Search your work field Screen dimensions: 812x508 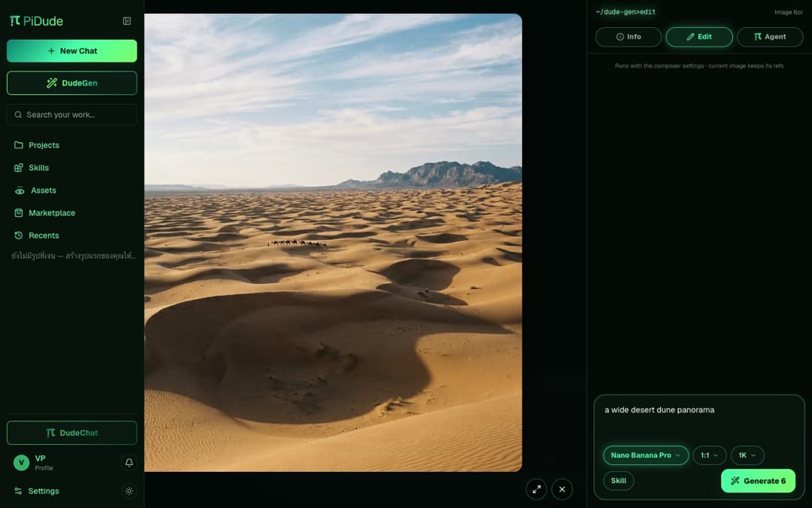[x=72, y=114]
